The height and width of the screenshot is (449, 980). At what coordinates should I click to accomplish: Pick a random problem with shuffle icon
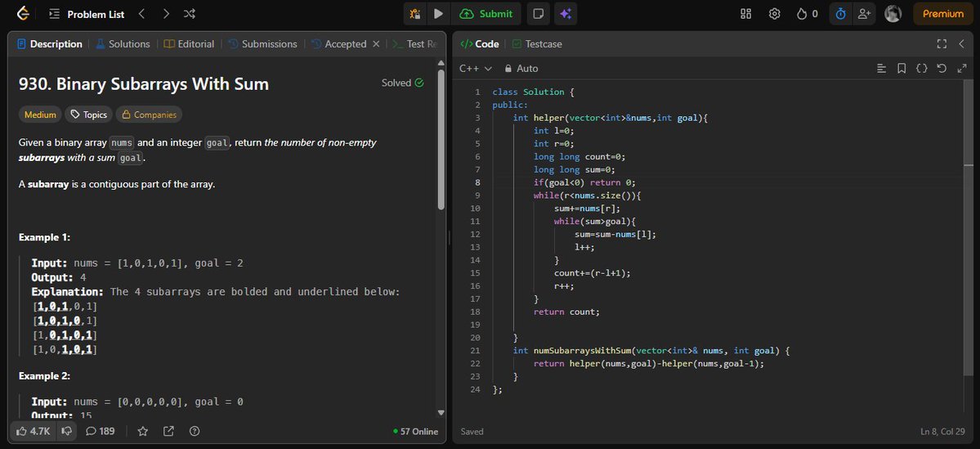point(190,14)
